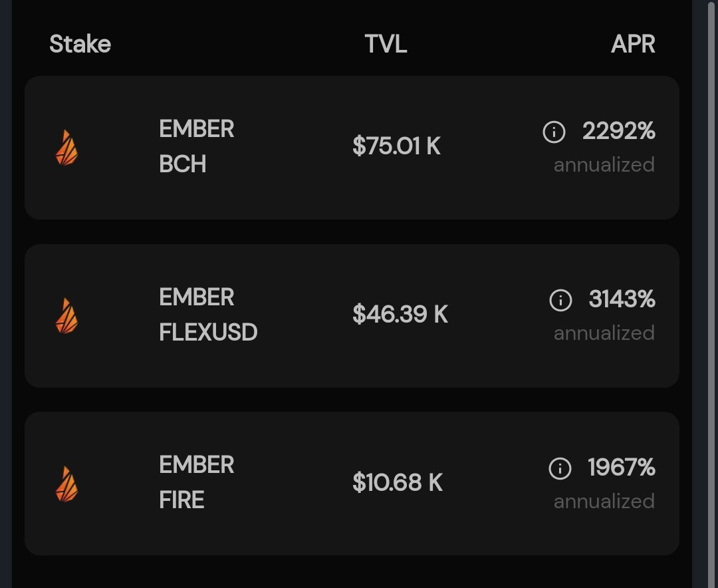The width and height of the screenshot is (718, 588).
Task: Click the flame logo in EMBER FIRE row
Action: tap(67, 484)
